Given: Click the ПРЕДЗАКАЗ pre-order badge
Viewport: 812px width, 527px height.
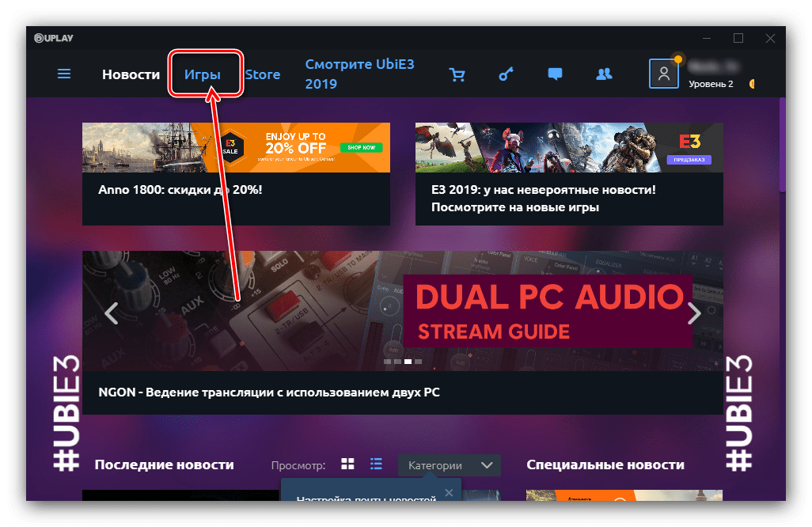Looking at the screenshot, I should [x=689, y=160].
